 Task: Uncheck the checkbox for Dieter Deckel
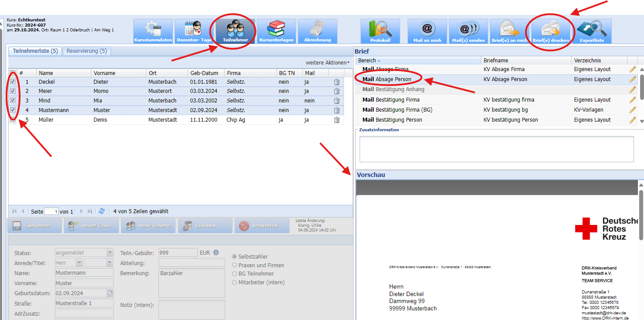pos(13,82)
